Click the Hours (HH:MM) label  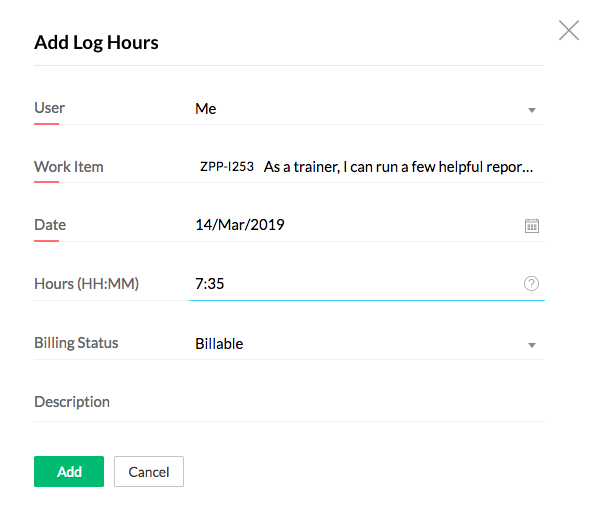tap(87, 284)
